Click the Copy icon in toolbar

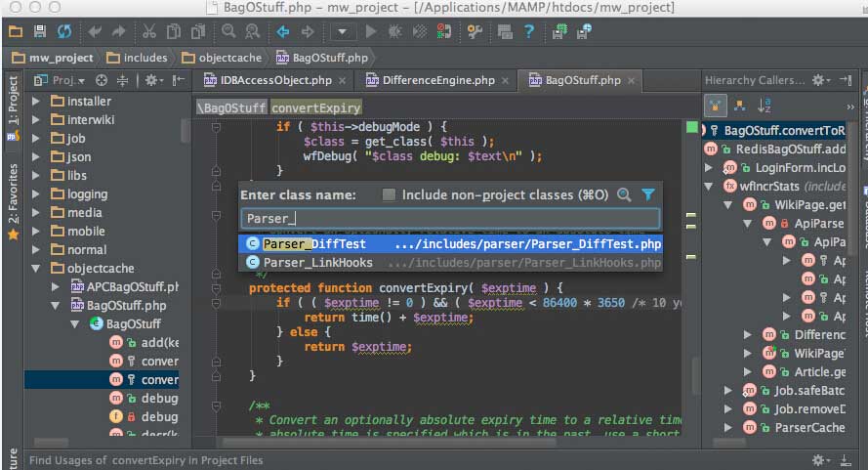[x=173, y=31]
